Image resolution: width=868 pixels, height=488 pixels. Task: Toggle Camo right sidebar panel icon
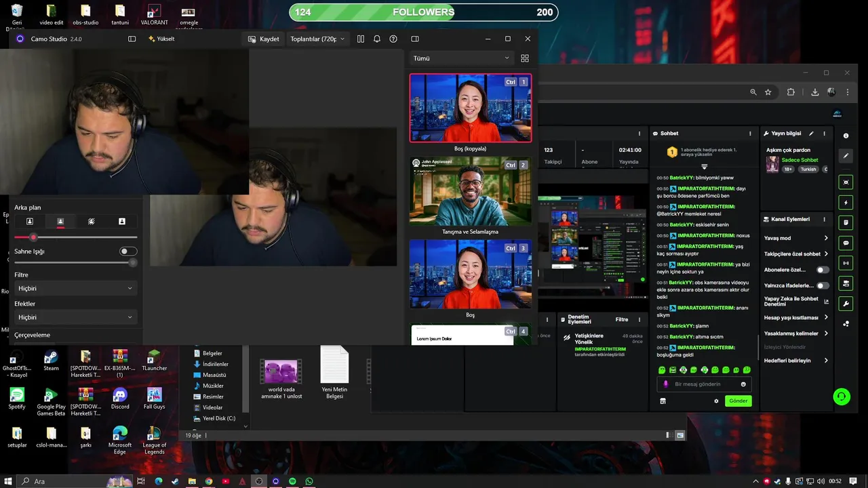click(x=415, y=39)
